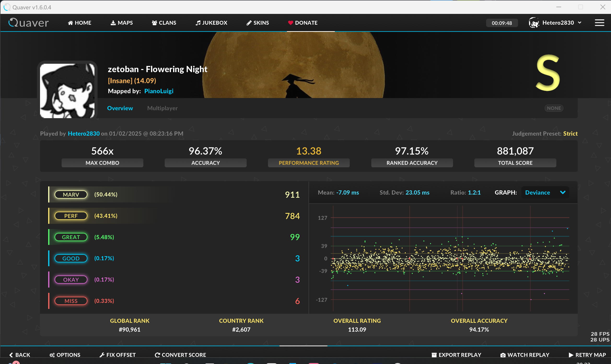
Task: Click the MAX COMBO label
Action: [102, 163]
